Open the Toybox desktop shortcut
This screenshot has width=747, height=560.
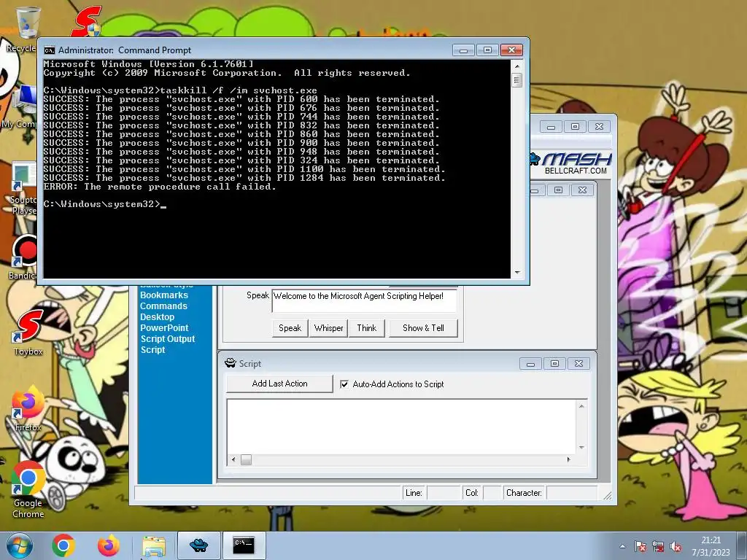point(28,331)
